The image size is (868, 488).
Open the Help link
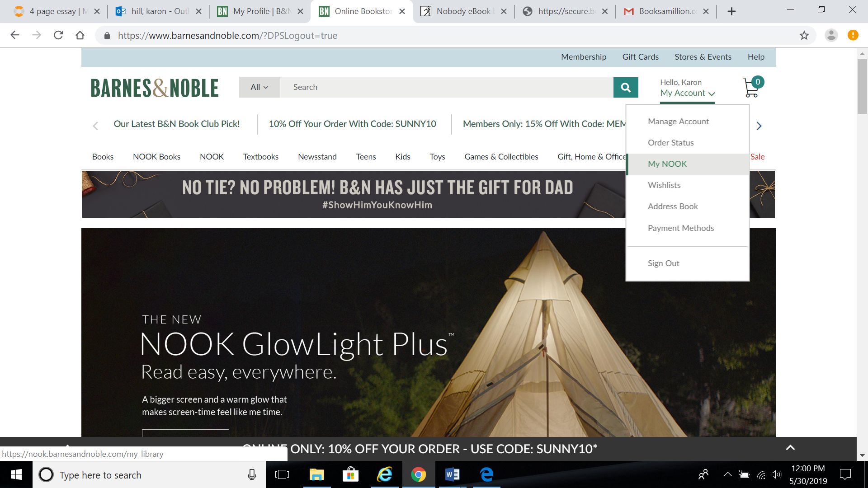(x=756, y=57)
